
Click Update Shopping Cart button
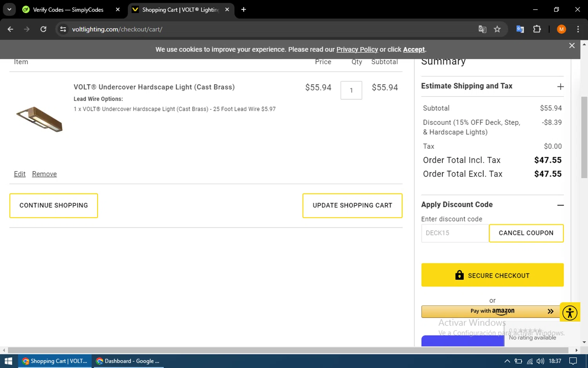[x=352, y=206]
